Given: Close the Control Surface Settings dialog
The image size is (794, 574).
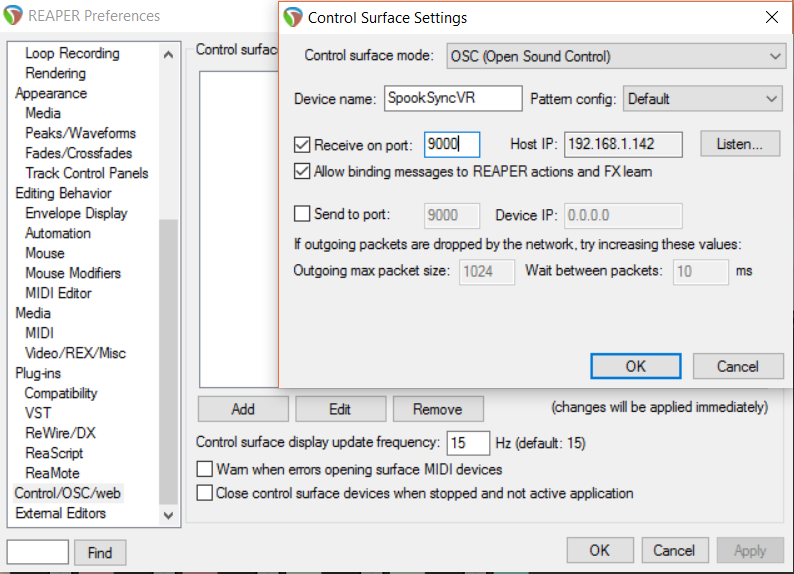Looking at the screenshot, I should [771, 17].
